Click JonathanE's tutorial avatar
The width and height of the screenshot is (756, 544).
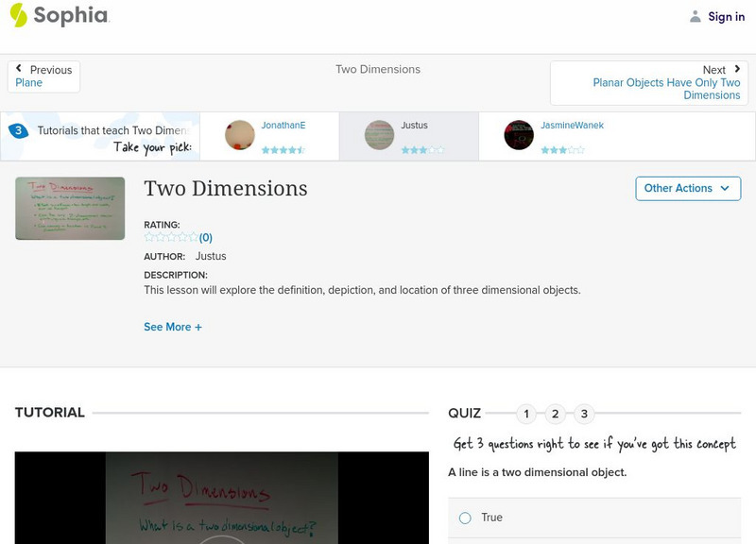point(237,135)
